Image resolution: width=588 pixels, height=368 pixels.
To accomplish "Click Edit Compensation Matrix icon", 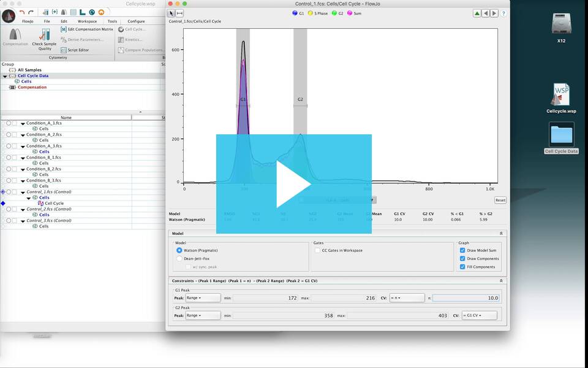I will tap(64, 29).
